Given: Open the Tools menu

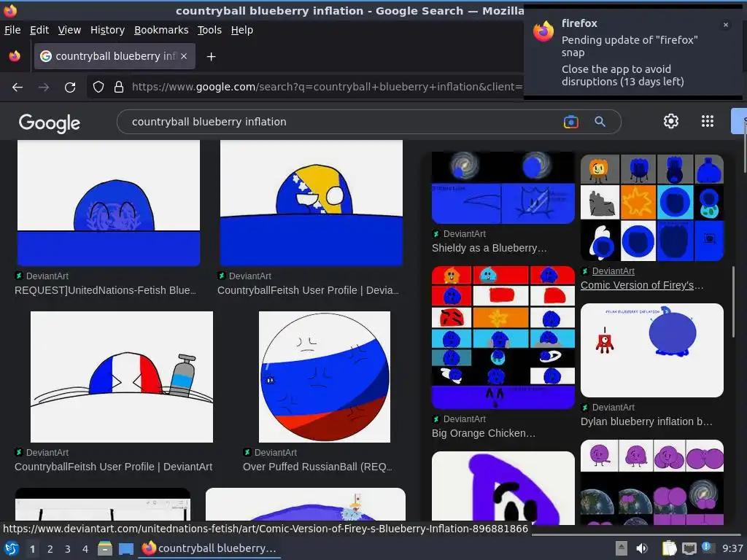Looking at the screenshot, I should [209, 30].
